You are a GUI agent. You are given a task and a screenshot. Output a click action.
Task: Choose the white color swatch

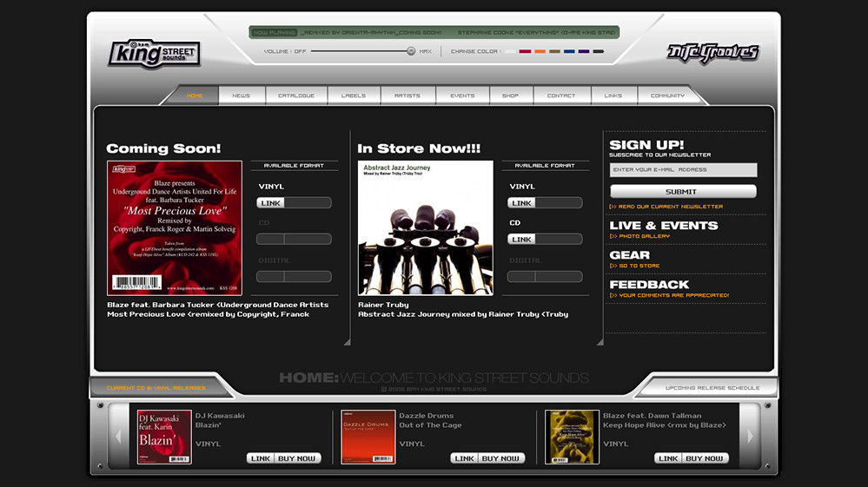(510, 51)
